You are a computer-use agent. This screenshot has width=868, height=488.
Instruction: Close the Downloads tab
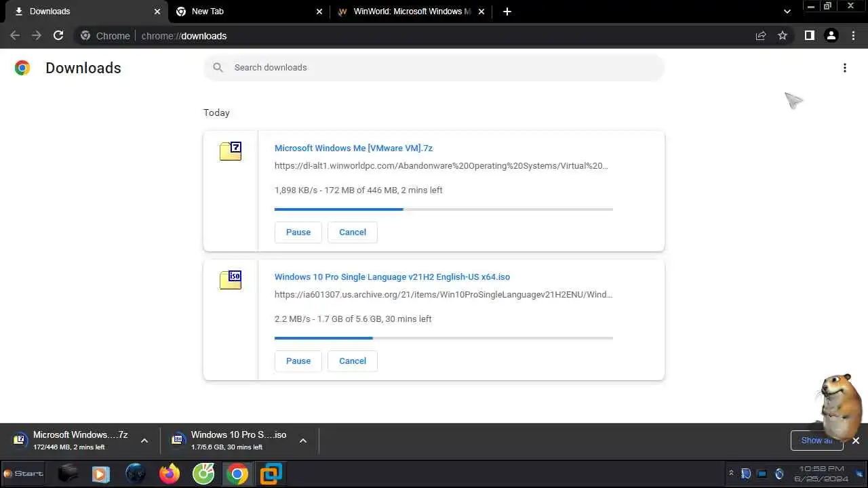(x=157, y=12)
